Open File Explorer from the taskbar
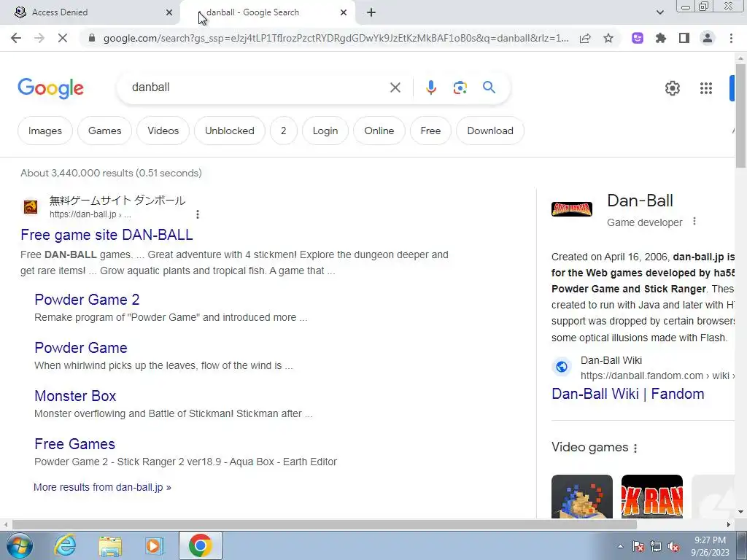 tap(110, 546)
